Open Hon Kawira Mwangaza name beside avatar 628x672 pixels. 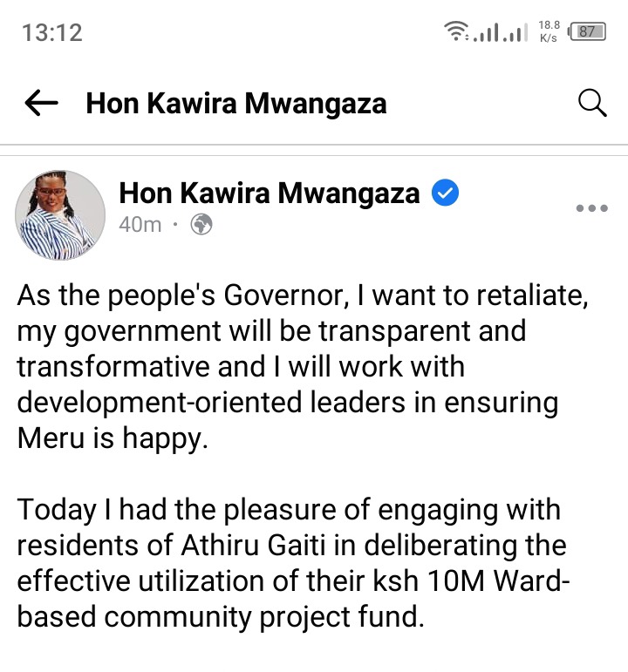(x=270, y=193)
